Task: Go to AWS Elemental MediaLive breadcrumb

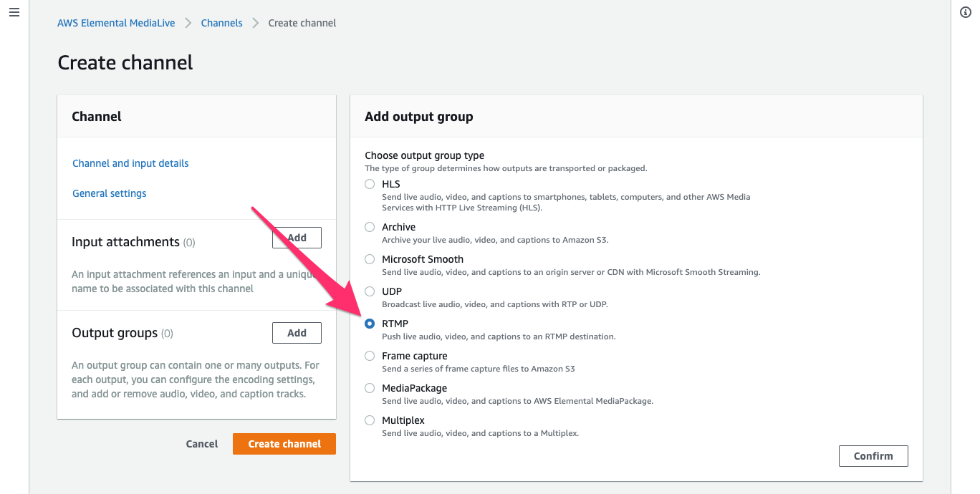Action: click(x=116, y=23)
